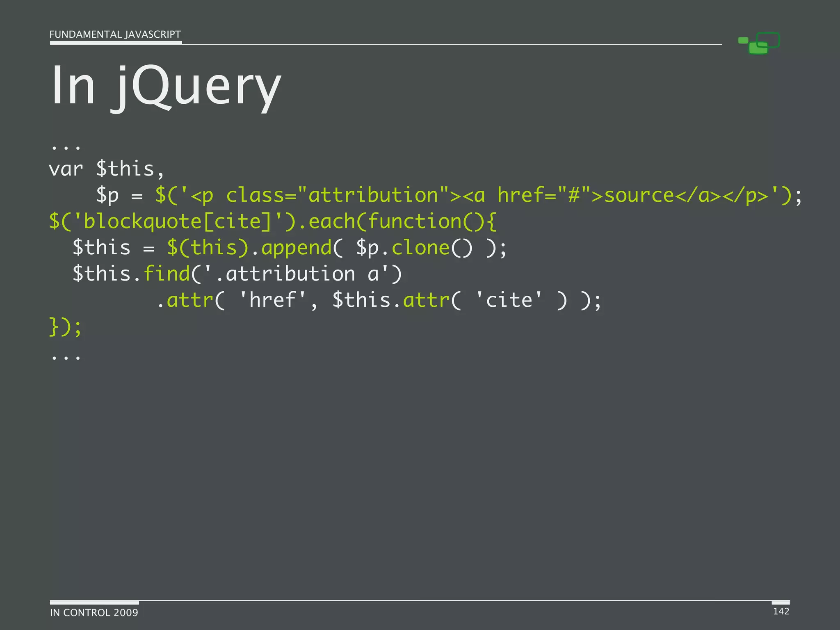Click the attribution class string in code

tap(373, 195)
